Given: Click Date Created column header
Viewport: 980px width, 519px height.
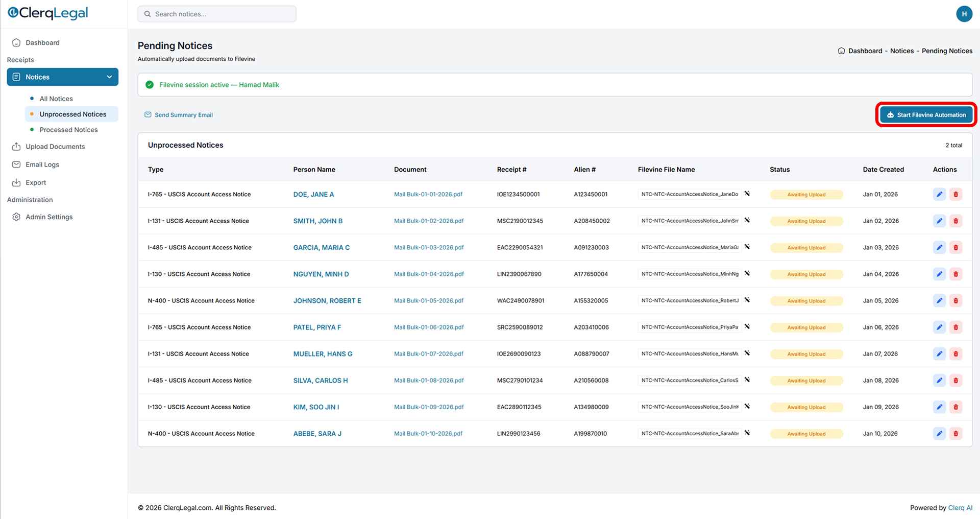Looking at the screenshot, I should (x=883, y=170).
